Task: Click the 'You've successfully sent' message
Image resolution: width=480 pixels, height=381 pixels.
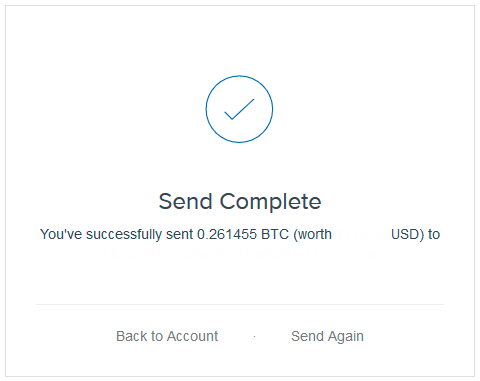Action: click(117, 234)
